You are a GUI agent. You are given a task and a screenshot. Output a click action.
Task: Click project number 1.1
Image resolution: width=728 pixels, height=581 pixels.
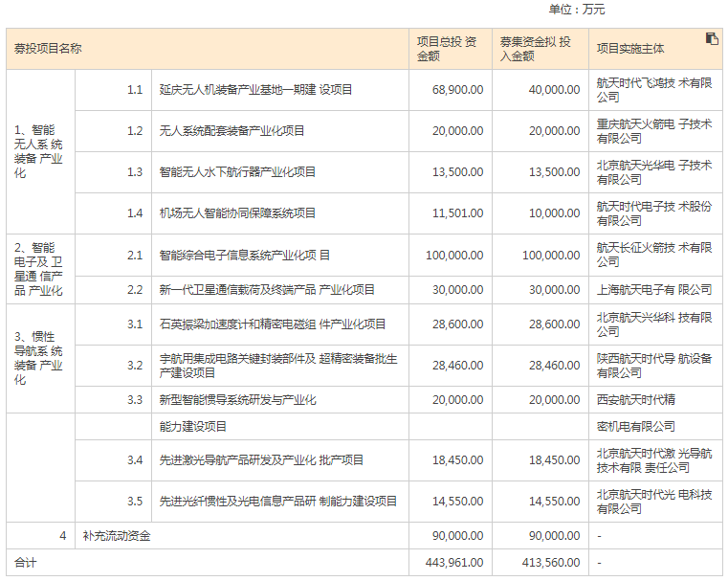pos(135,90)
